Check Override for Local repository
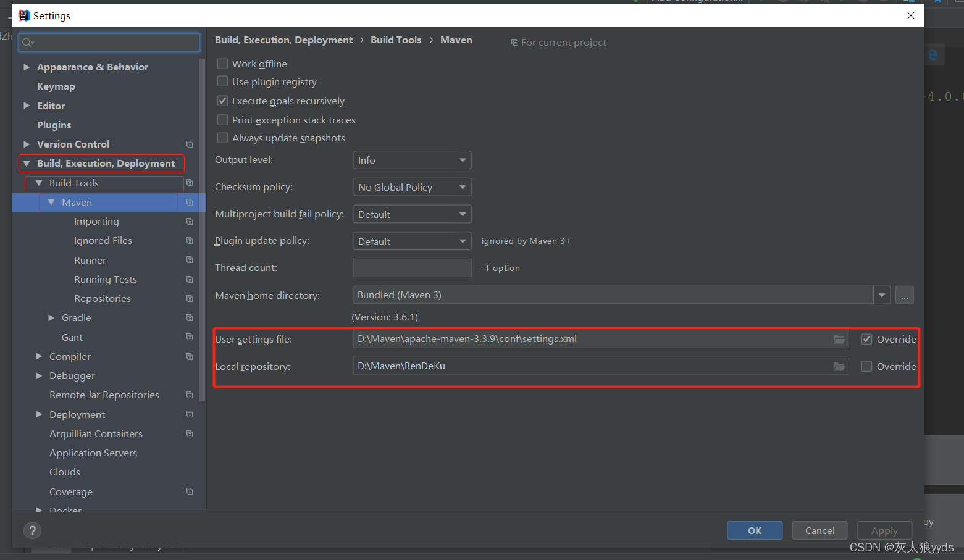 (867, 366)
